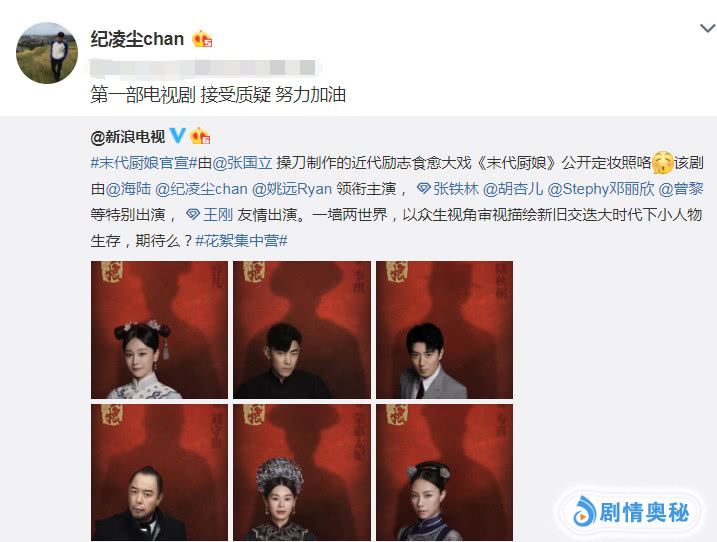
Task: Open poster thumbnail of man in gray suit
Action: tap(444, 330)
